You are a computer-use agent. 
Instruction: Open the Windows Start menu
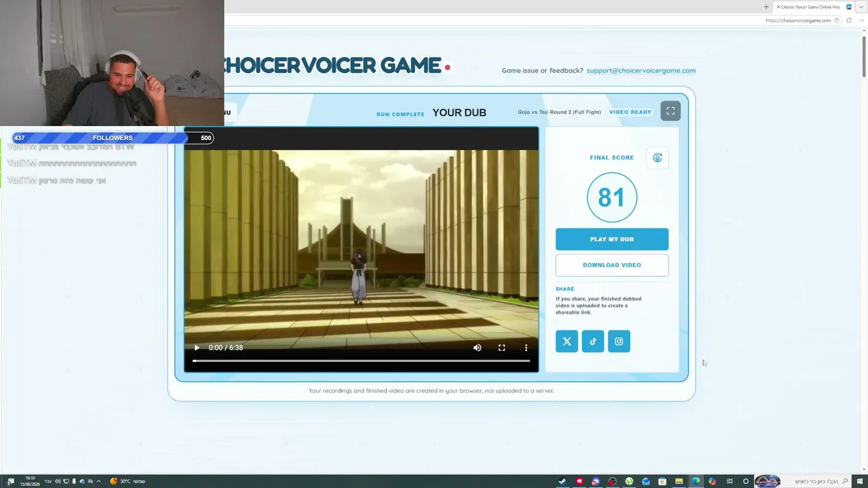click(x=860, y=481)
